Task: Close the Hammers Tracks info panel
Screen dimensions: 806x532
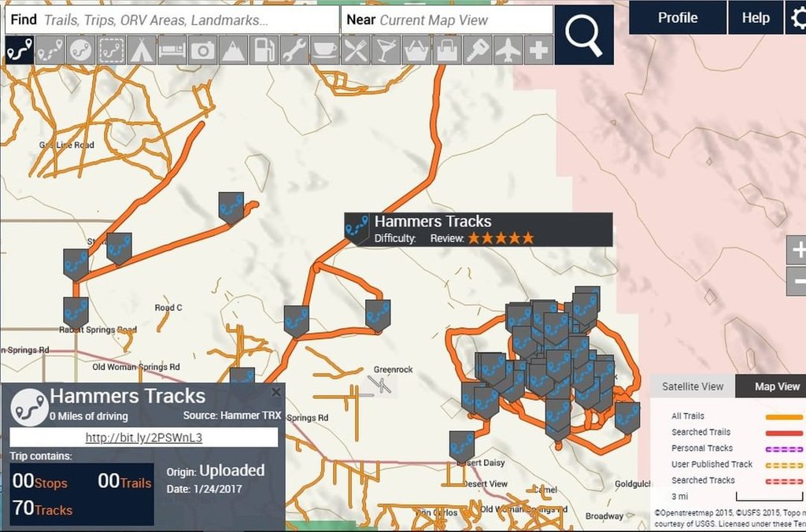Action: 276,392
